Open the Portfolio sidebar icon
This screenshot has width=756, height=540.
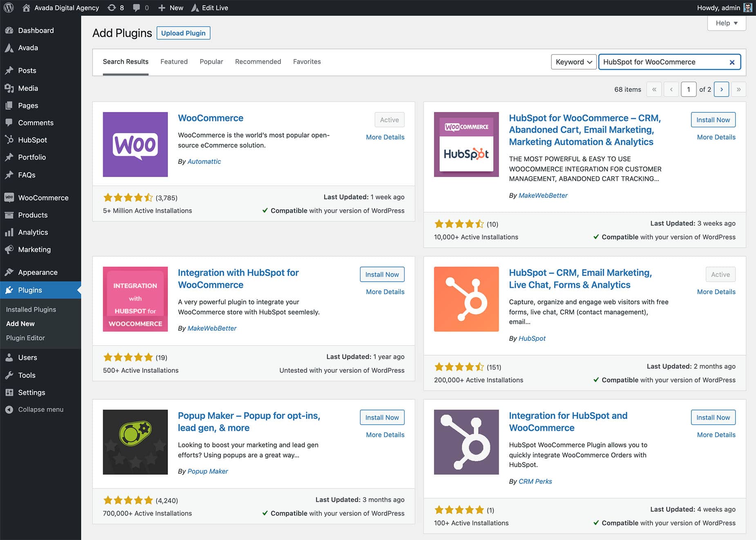point(9,157)
